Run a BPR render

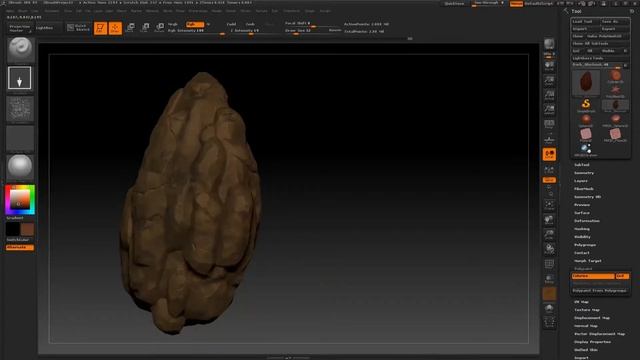[549, 45]
